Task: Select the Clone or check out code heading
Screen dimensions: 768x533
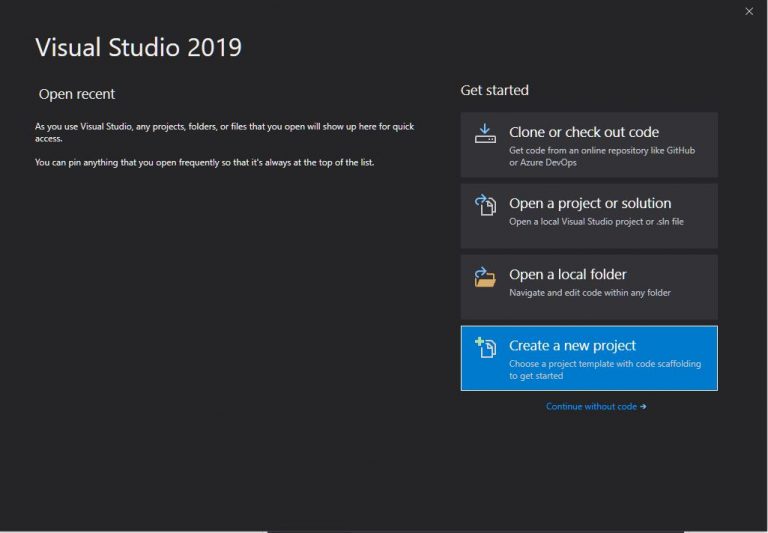Action: point(584,132)
